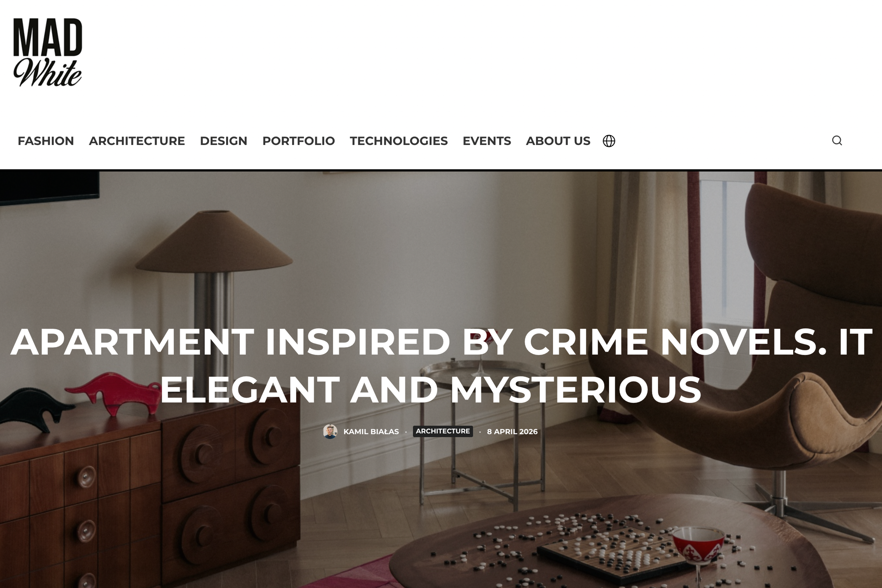Open the Events page
This screenshot has width=882, height=588.
pyautogui.click(x=487, y=141)
